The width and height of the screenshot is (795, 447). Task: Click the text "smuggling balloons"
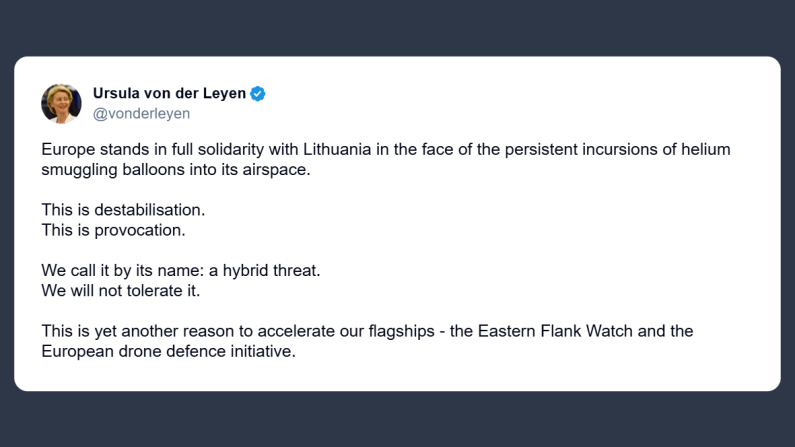click(x=108, y=168)
